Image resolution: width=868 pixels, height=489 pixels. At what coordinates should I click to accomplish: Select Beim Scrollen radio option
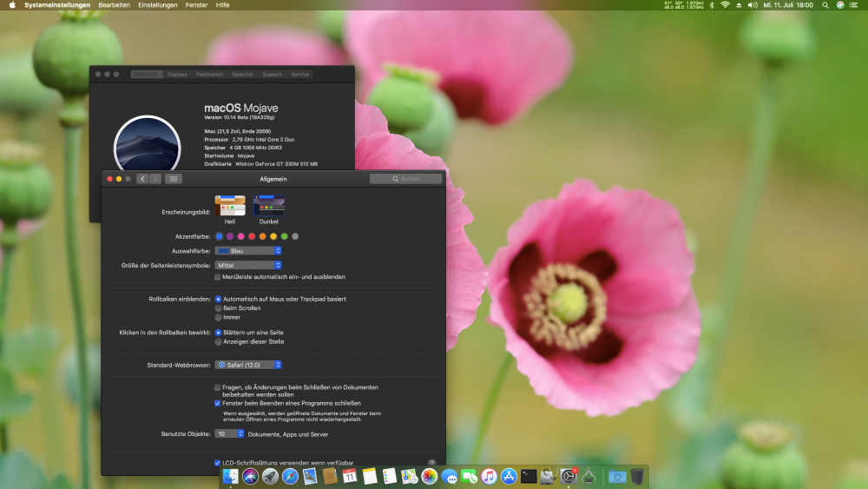click(x=218, y=308)
